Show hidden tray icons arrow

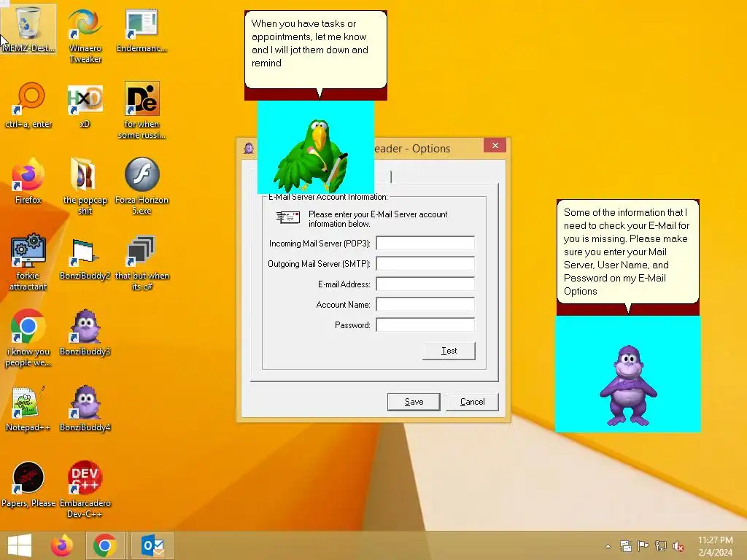[x=608, y=546]
